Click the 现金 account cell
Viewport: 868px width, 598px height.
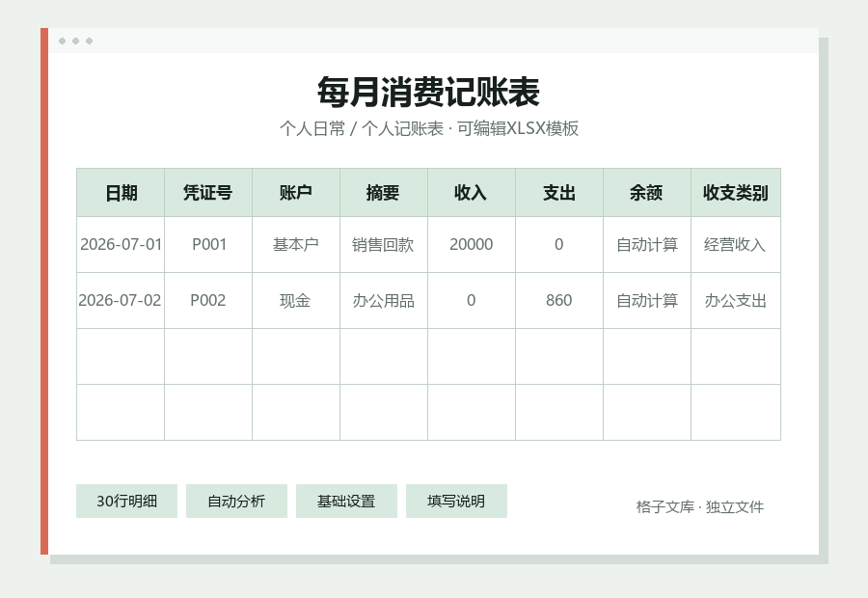296,301
